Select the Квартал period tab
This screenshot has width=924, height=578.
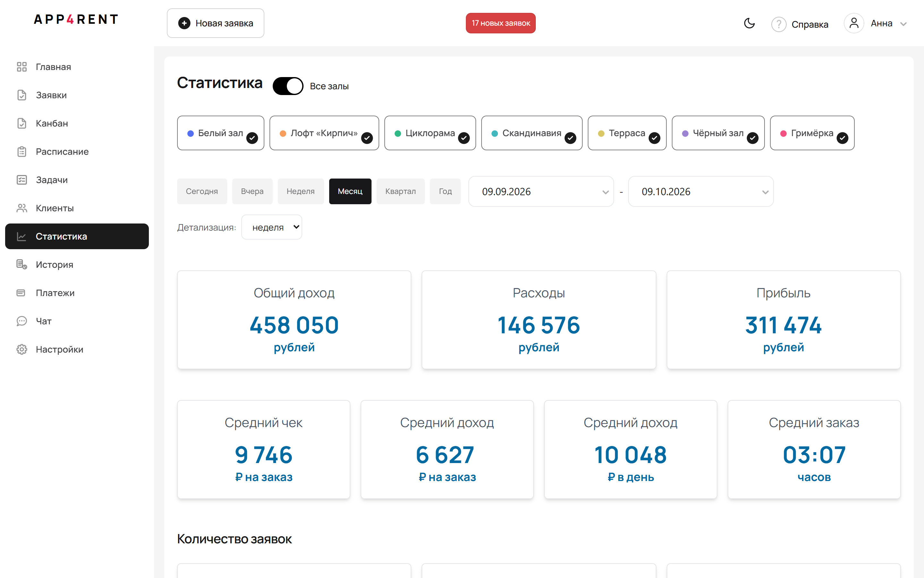(x=400, y=191)
